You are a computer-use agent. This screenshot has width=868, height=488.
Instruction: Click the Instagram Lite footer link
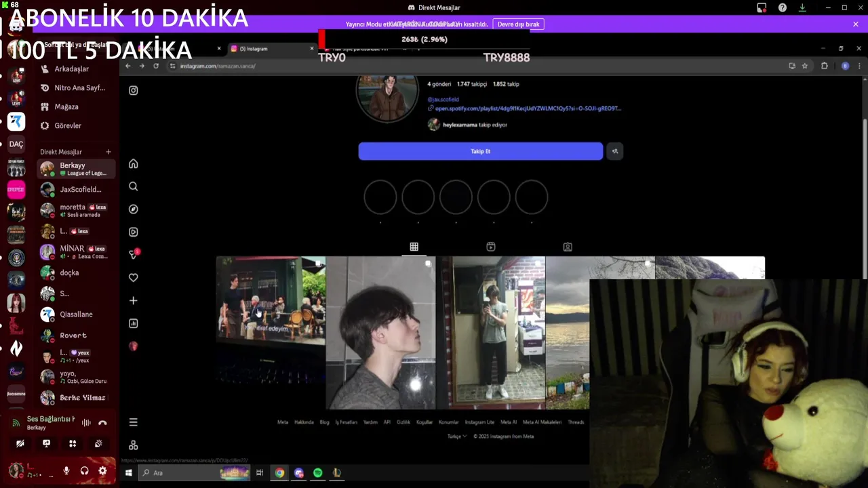[479, 422]
